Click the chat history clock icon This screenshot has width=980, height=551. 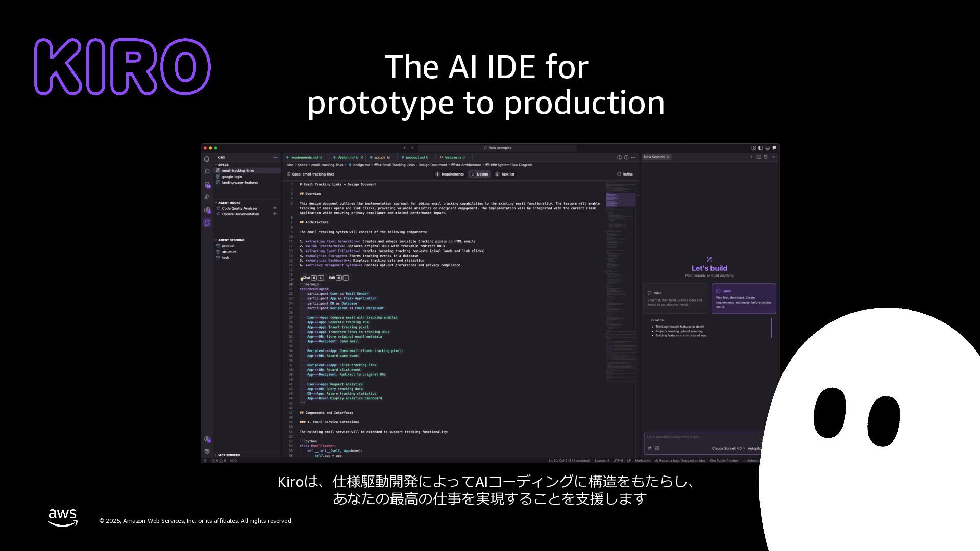766,157
